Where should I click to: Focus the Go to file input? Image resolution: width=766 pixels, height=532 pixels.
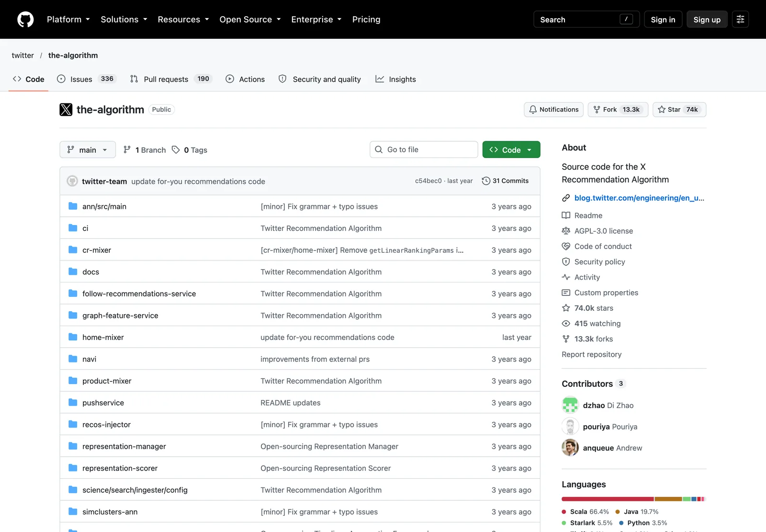[424, 150]
